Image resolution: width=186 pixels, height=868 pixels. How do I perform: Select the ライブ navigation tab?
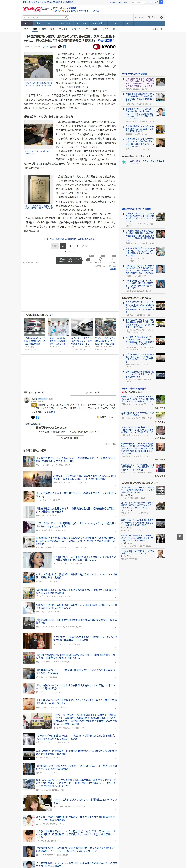[49, 24]
